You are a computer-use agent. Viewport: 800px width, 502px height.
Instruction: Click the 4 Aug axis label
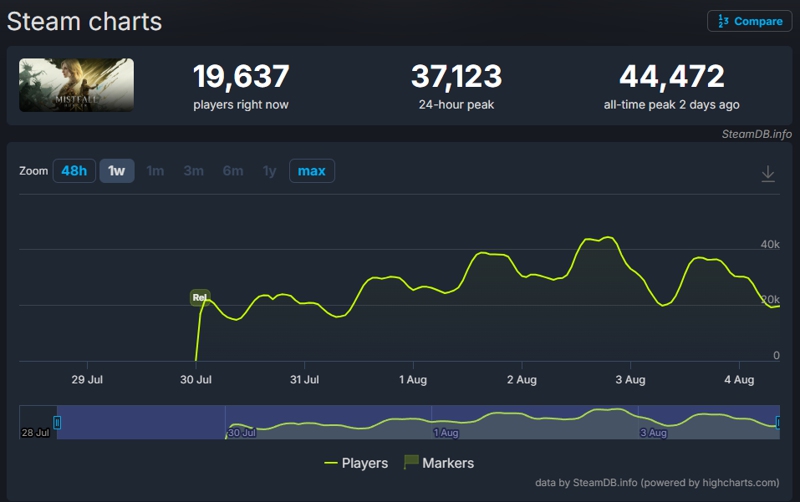click(x=739, y=380)
